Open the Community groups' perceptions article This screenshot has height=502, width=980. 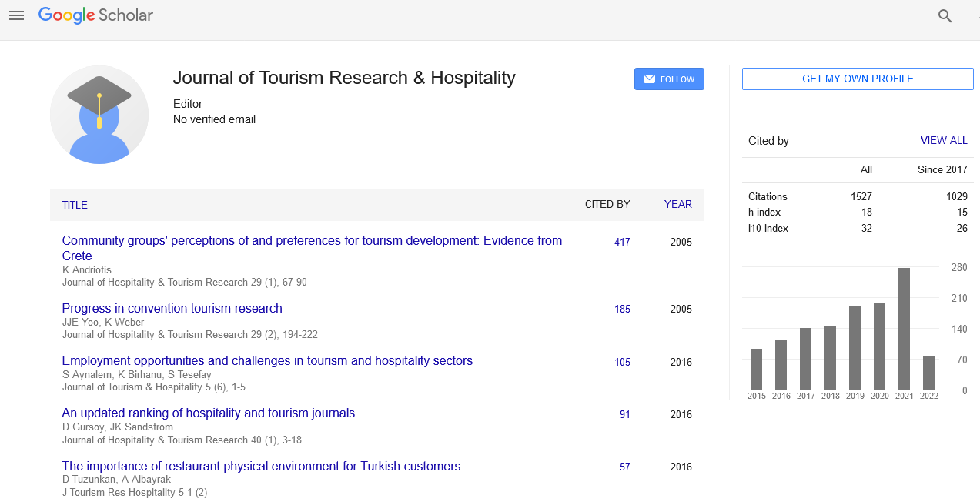pyautogui.click(x=312, y=248)
